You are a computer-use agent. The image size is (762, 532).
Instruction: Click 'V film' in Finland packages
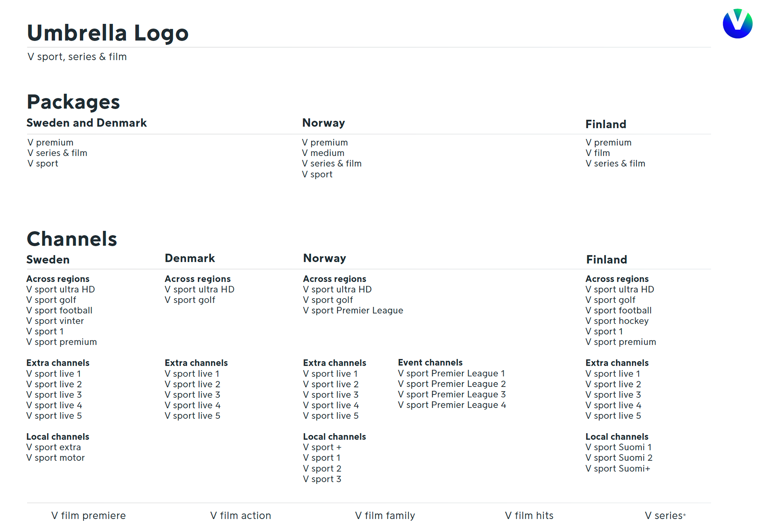tap(598, 153)
